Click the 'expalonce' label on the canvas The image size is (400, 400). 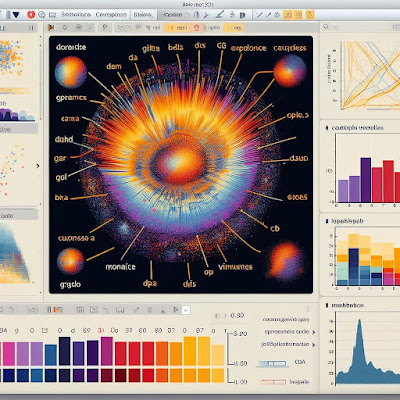[249, 49]
